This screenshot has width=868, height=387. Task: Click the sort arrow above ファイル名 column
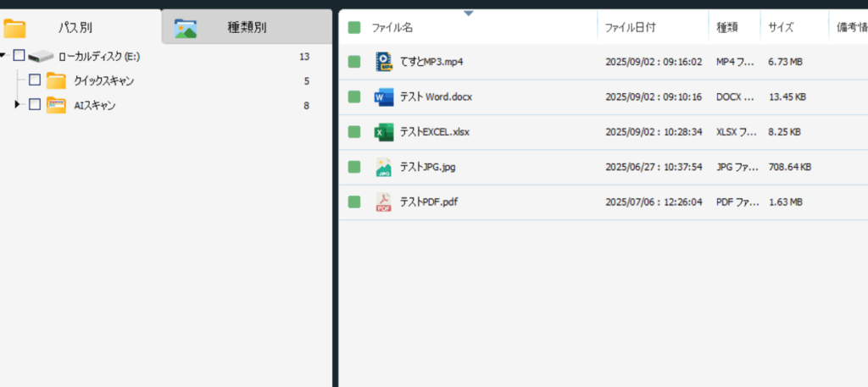pos(469,13)
